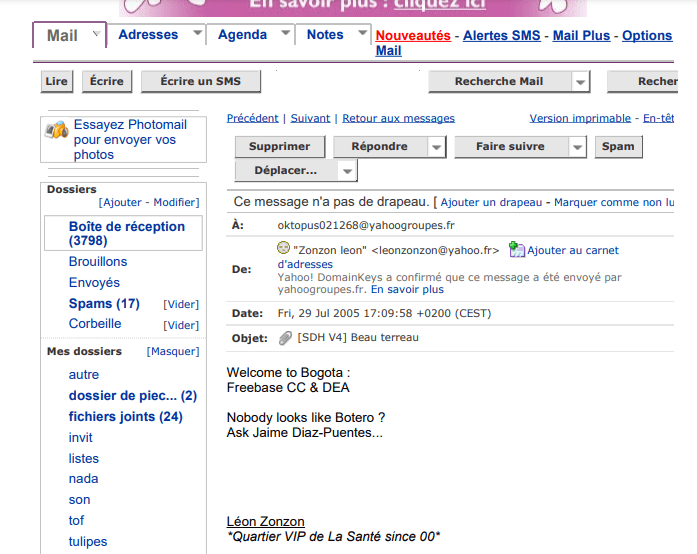Switch to the Adresses tab
Viewport: 697px width, 554px height.
point(148,35)
